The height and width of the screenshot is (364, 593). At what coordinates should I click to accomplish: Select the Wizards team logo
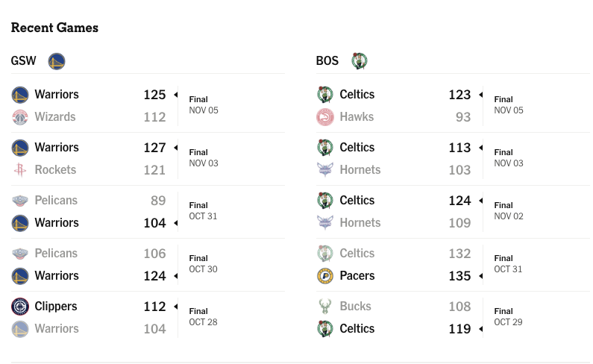[20, 117]
